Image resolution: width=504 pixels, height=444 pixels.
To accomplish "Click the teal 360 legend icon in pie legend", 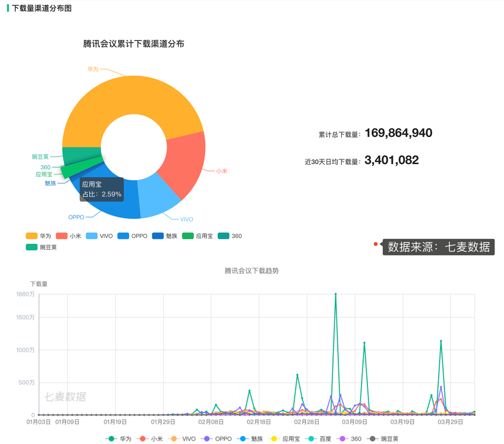I will (x=222, y=235).
